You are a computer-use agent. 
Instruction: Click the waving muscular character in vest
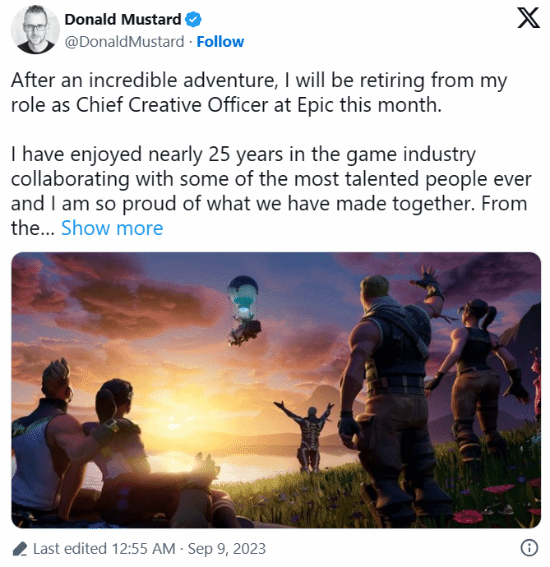tap(392, 391)
